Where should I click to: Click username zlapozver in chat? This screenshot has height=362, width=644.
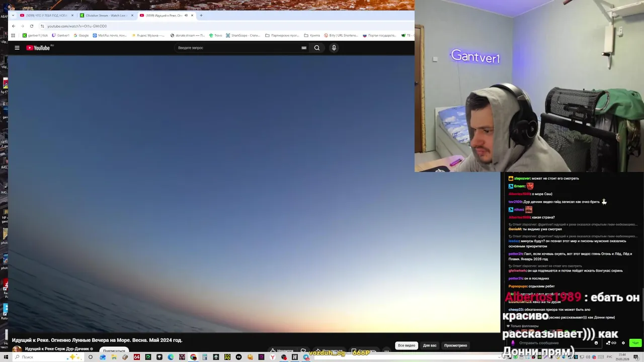(522, 178)
